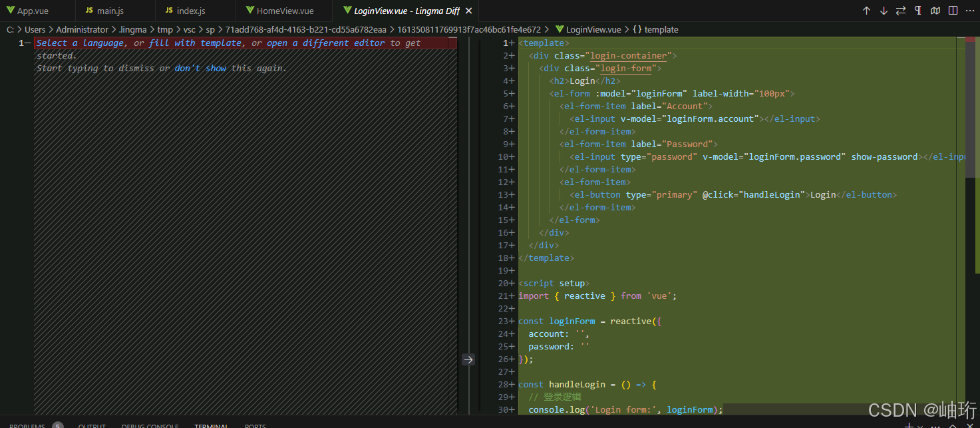980x428 pixels.
Task: Open the '{} template' breadcrumb symbol
Action: tap(655, 29)
